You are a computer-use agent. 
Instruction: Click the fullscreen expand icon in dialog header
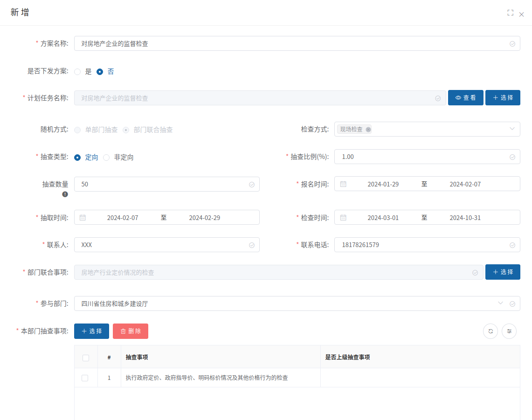tap(510, 13)
